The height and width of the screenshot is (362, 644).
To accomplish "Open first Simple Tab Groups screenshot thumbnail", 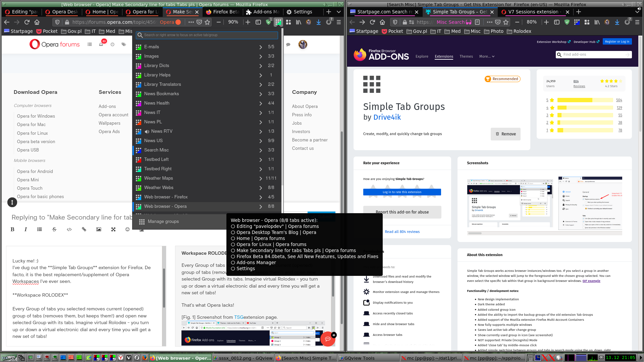I will (510, 203).
